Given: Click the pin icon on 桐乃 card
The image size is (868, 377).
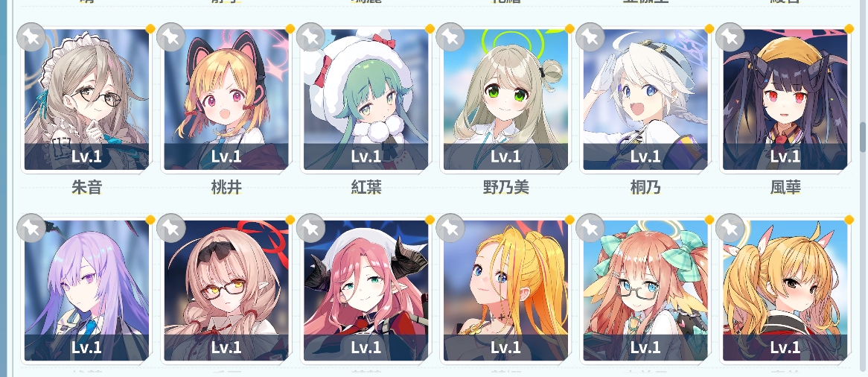Looking at the screenshot, I should (590, 37).
